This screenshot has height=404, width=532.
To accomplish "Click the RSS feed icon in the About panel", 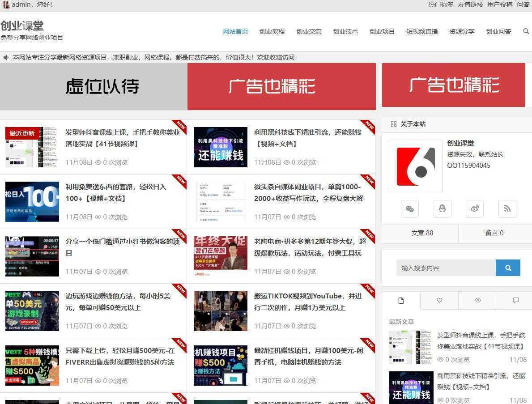I will [507, 208].
